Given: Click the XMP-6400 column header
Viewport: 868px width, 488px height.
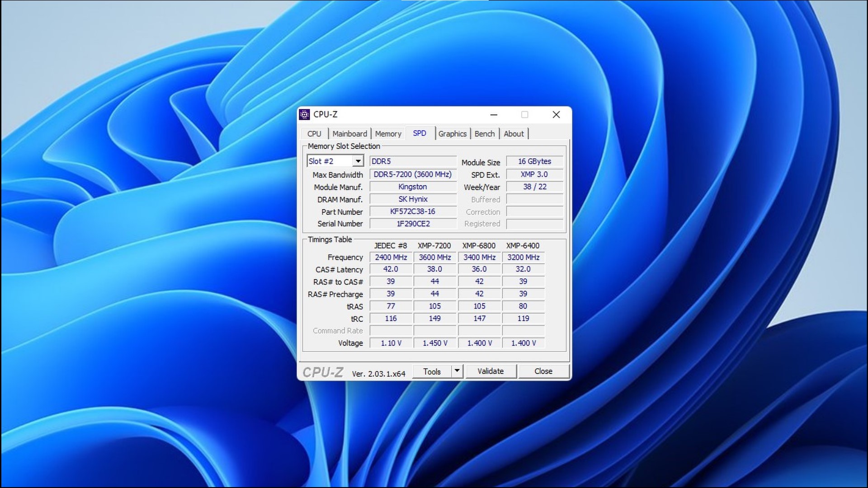Looking at the screenshot, I should tap(523, 246).
